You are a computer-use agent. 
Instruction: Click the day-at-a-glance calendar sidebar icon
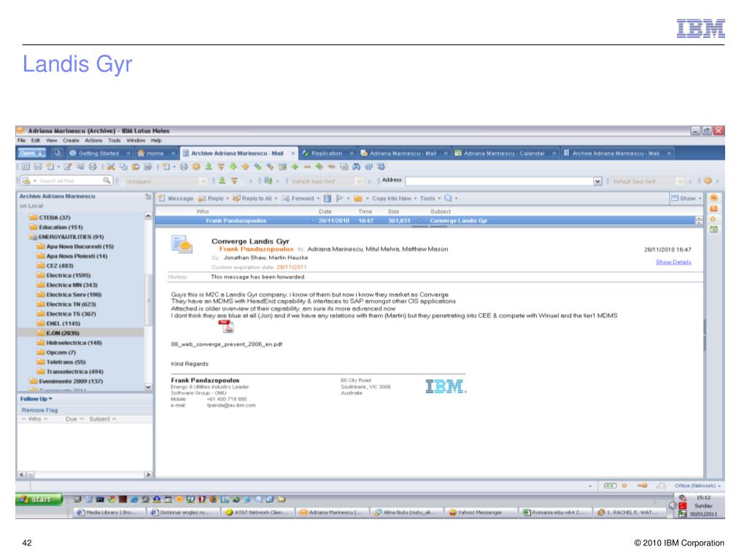click(x=713, y=229)
